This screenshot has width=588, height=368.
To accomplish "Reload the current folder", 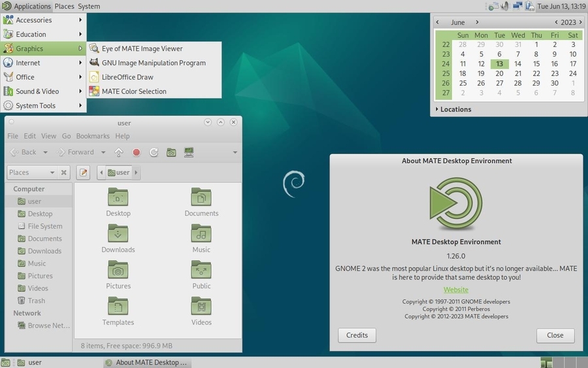I will [154, 152].
